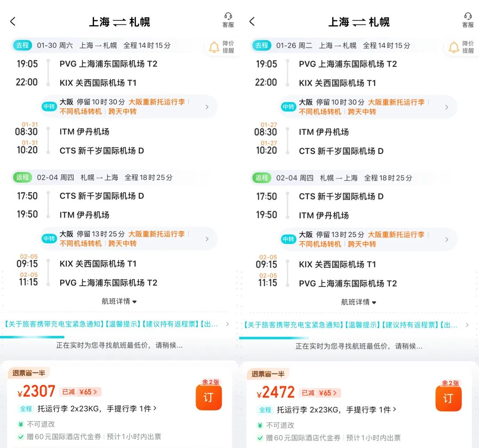Expand 10时30分 layover details, left screen

point(207,106)
